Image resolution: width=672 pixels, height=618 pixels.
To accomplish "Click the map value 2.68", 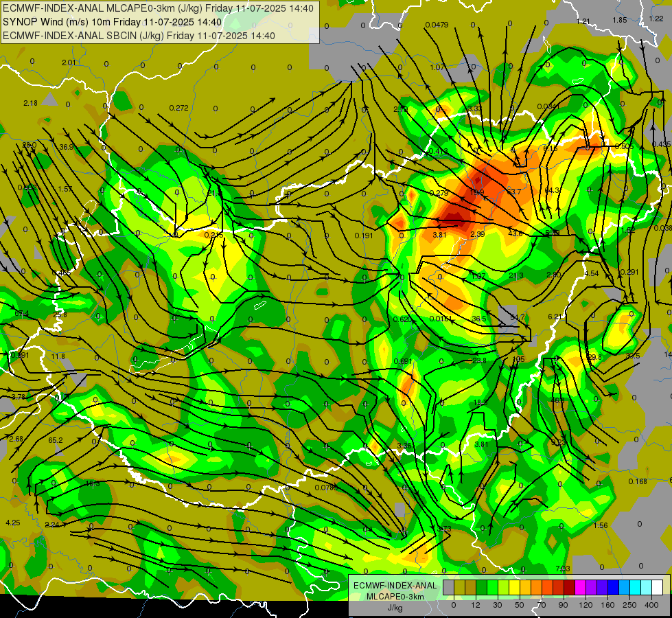I will tap(16, 439).
